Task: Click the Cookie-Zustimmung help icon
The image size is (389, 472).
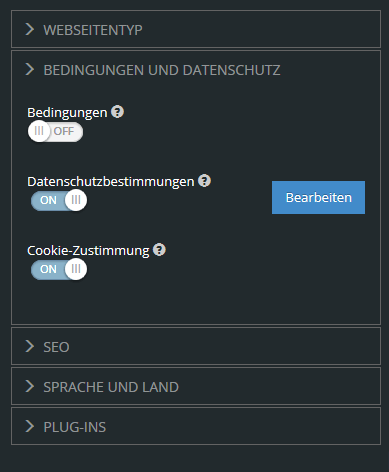Action: 159,250
